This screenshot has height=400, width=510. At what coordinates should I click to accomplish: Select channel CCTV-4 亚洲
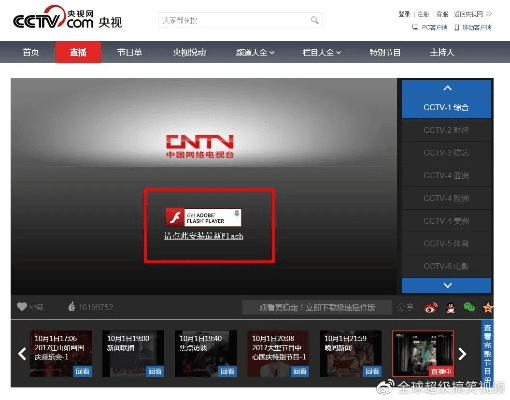pyautogui.click(x=446, y=175)
